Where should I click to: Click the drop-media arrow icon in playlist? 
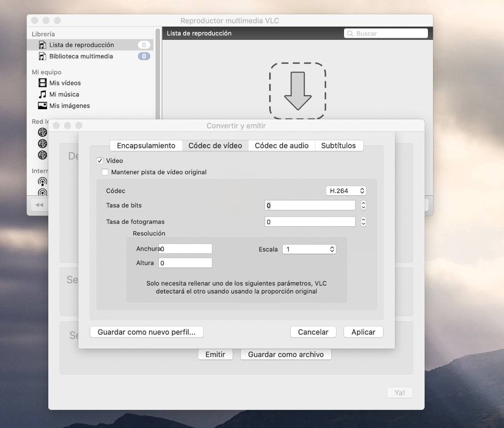(298, 91)
